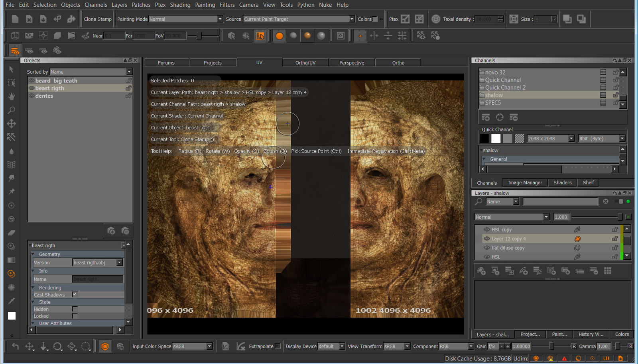Screen dimensions: 638x364
Task: Switch to flat lighting orange sphere
Action: click(x=280, y=36)
